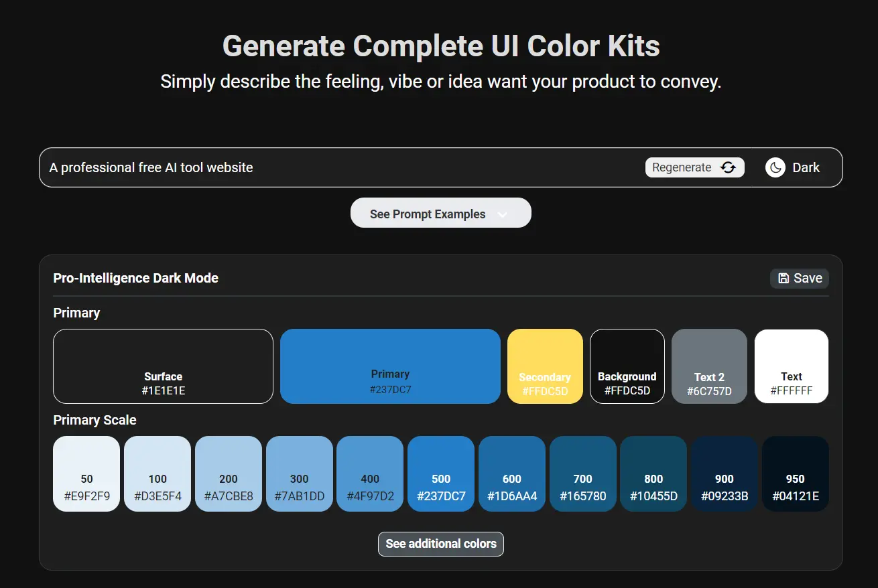Click the moon icon for dark mode
Screen dimensions: 878x588
pyautogui.click(x=775, y=167)
